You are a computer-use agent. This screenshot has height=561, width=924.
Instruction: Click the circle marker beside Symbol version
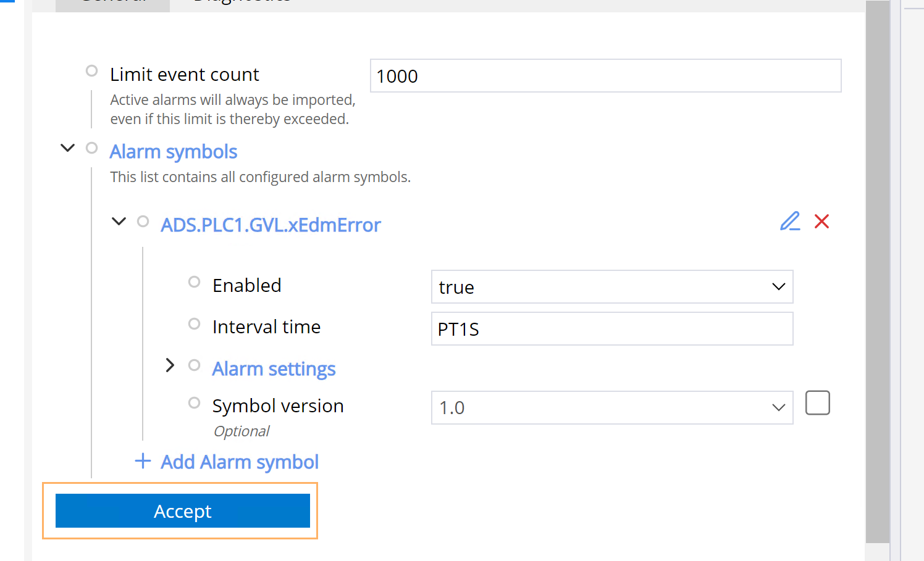point(194,403)
